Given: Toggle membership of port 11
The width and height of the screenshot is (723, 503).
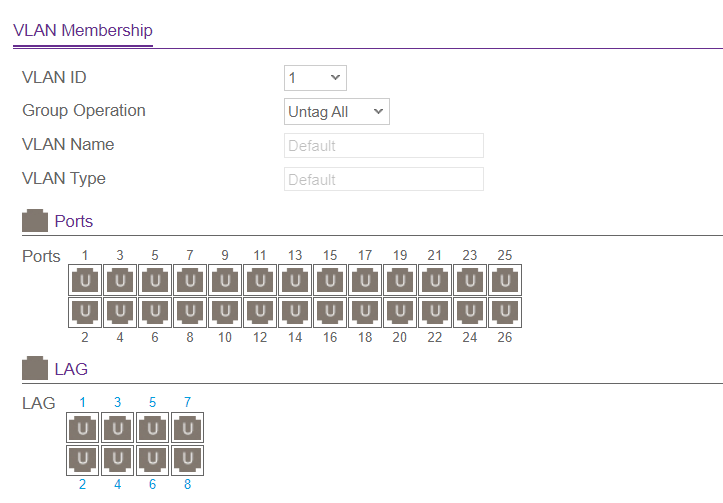Looking at the screenshot, I should tap(260, 280).
